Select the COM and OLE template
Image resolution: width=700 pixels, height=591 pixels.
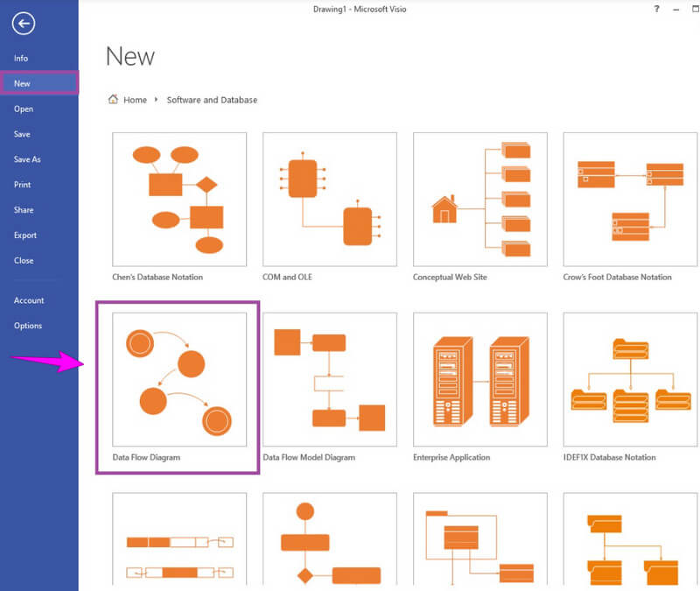click(x=329, y=201)
